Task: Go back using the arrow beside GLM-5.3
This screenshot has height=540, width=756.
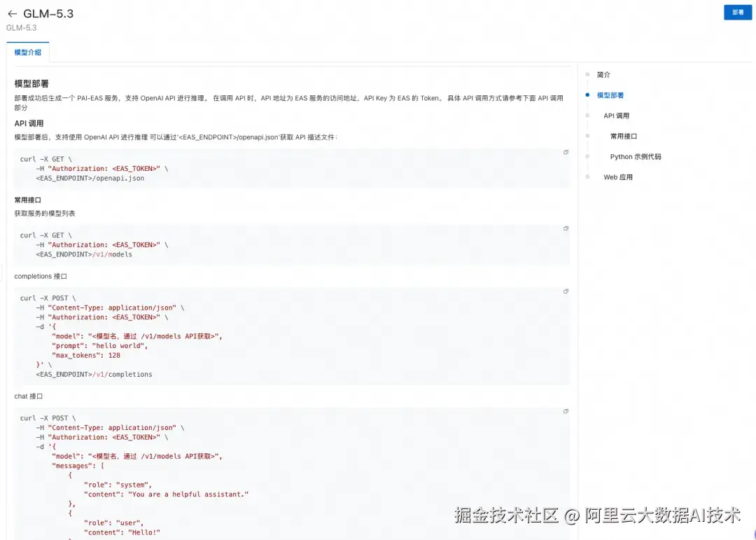Action: tap(12, 14)
